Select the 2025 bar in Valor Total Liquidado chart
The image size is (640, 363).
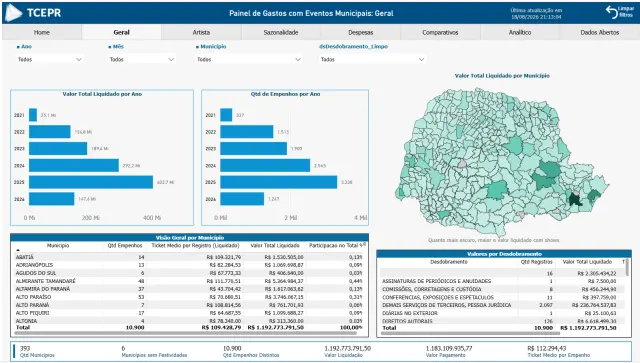91,182
